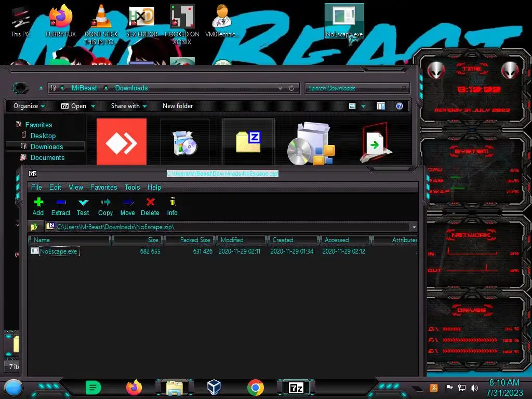Click the size value 682 655
This screenshot has width=532, height=399.
click(150, 251)
